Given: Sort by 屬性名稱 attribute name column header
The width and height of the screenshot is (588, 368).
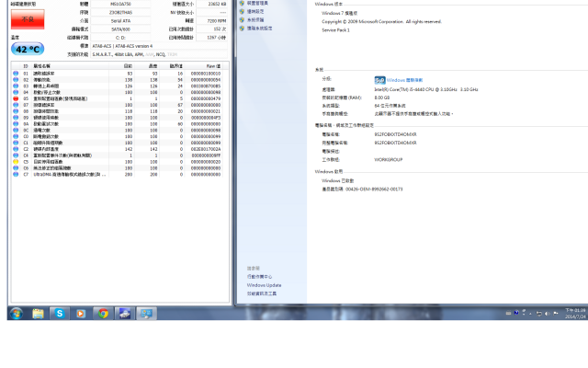Looking at the screenshot, I should [71, 66].
